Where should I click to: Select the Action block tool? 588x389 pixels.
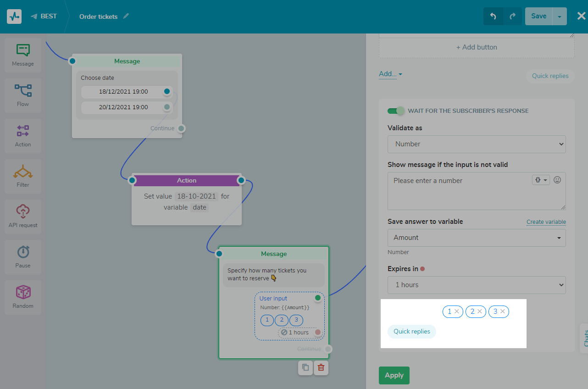tap(22, 135)
